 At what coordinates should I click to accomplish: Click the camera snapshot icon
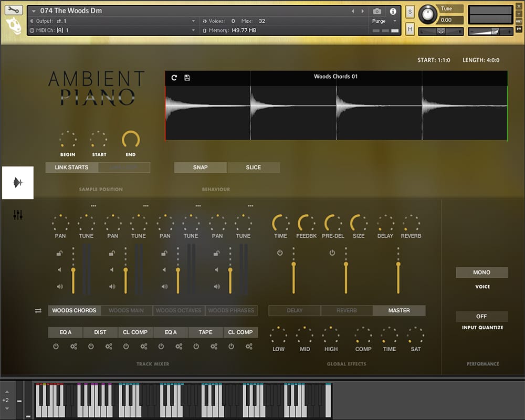click(377, 11)
